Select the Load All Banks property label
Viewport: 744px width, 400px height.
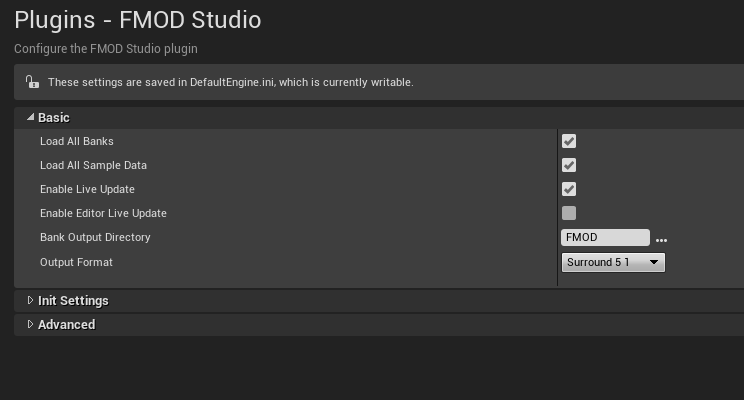77,141
